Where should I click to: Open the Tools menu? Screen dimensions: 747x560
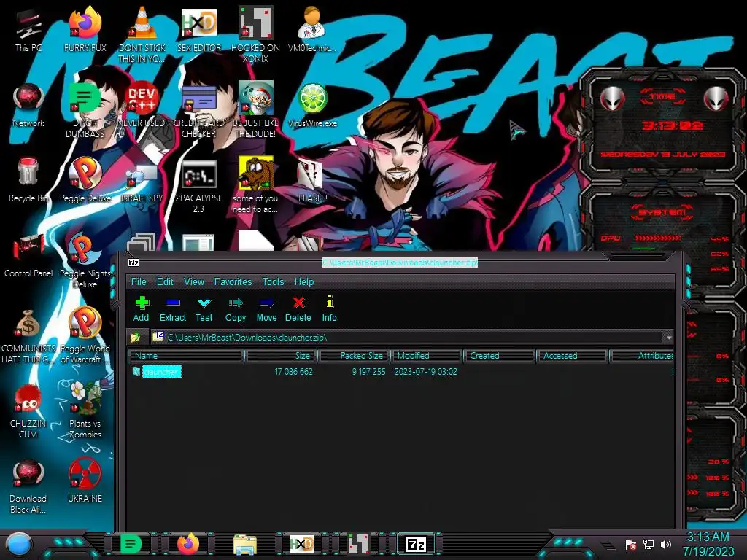click(273, 281)
